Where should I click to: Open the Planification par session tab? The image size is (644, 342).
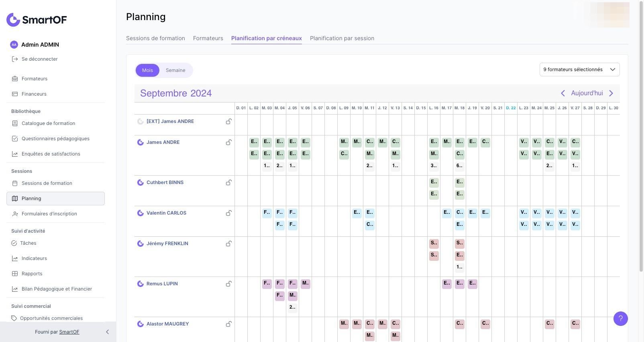tap(342, 38)
